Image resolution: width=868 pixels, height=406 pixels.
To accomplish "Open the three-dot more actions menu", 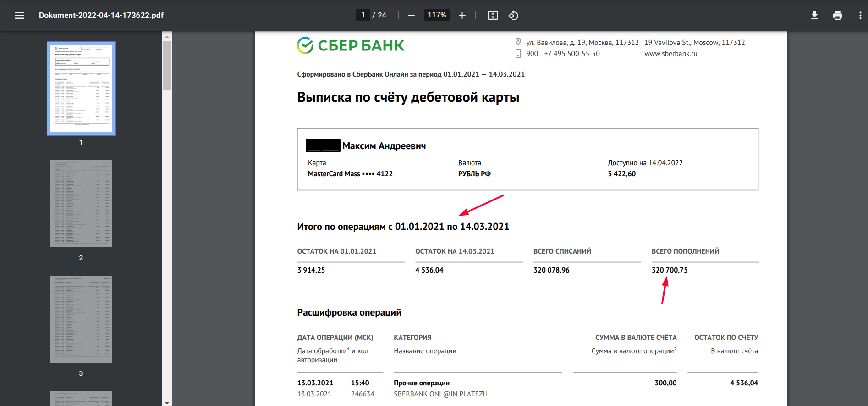I will [x=860, y=16].
